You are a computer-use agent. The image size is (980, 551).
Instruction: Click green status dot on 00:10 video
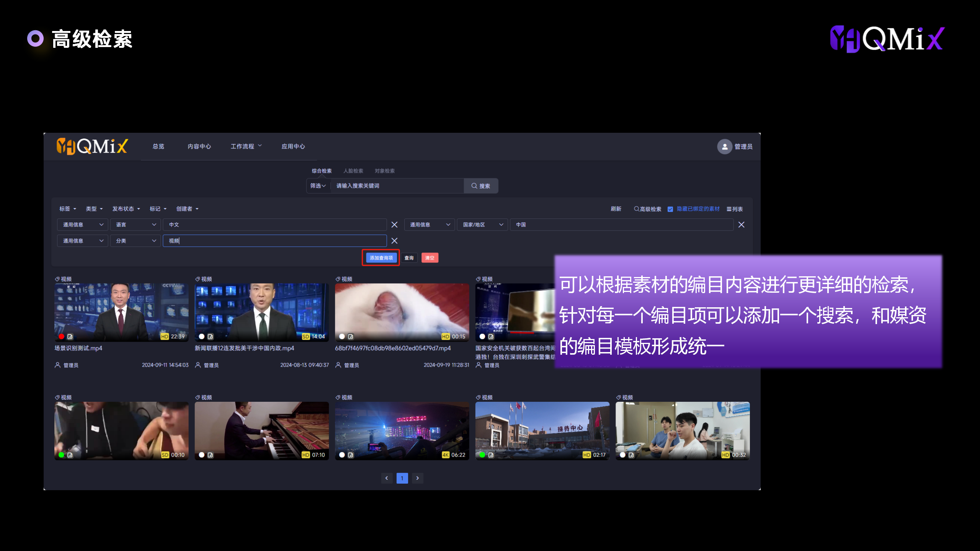61,455
